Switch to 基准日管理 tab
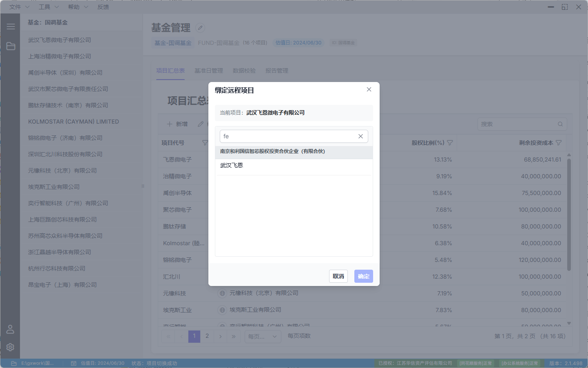Screen dimensions: 588x368 click(x=209, y=71)
